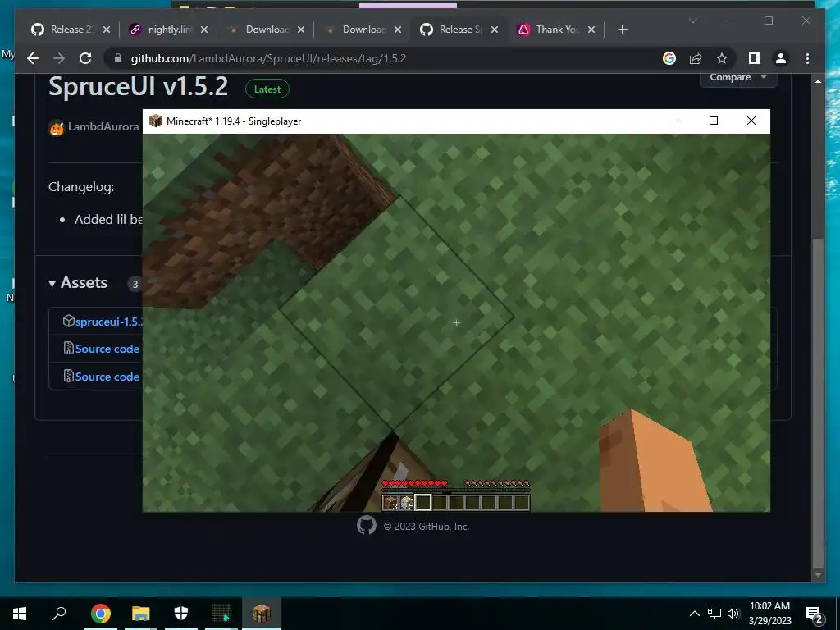
Task: Open Windows taskbar search
Action: pos(59,614)
